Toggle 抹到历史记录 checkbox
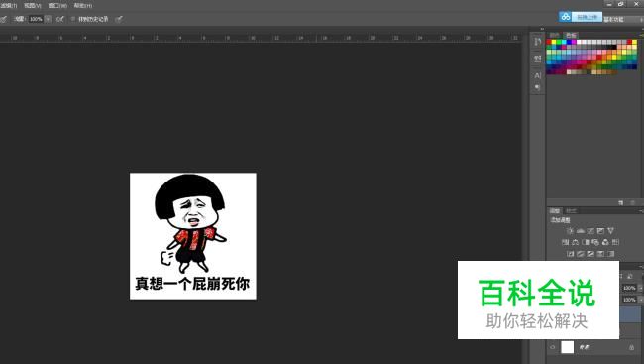 pos(73,19)
